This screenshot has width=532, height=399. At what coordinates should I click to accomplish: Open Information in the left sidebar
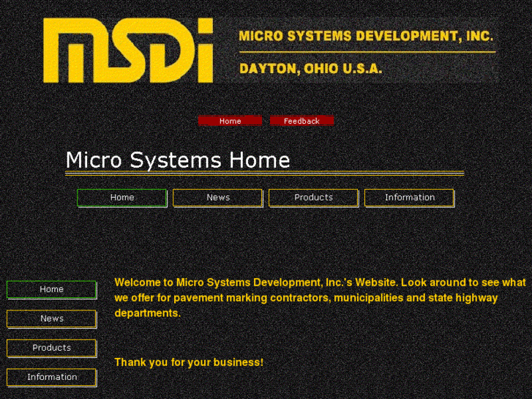(x=52, y=377)
